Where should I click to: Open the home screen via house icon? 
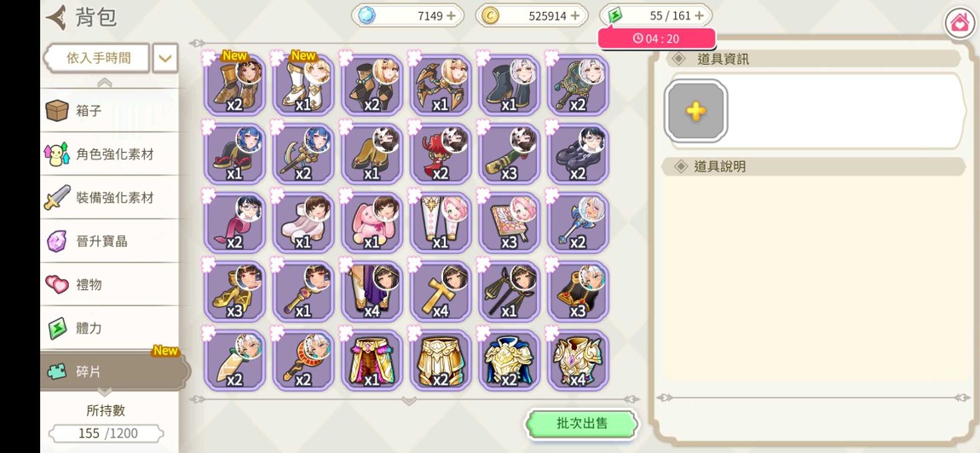[960, 24]
